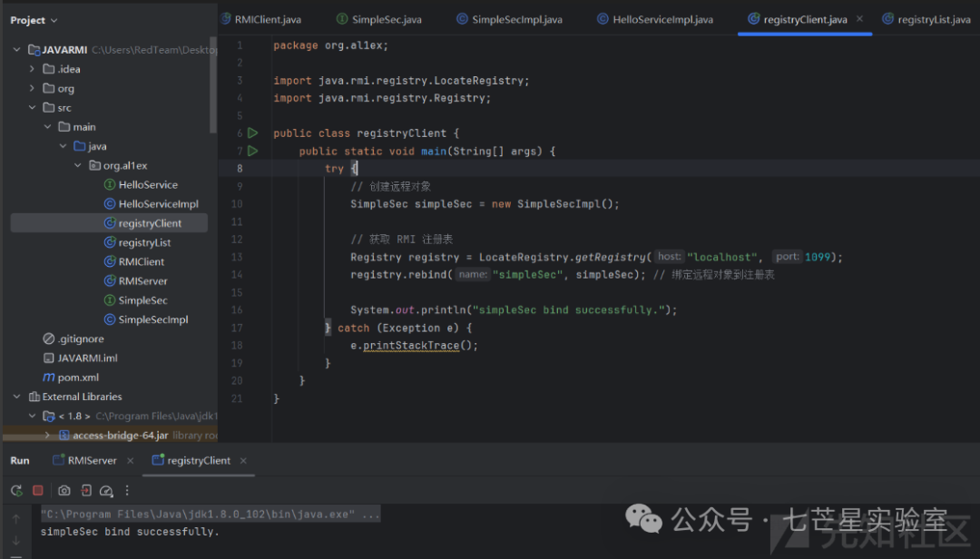Collapse the org.al1ex package

click(77, 166)
